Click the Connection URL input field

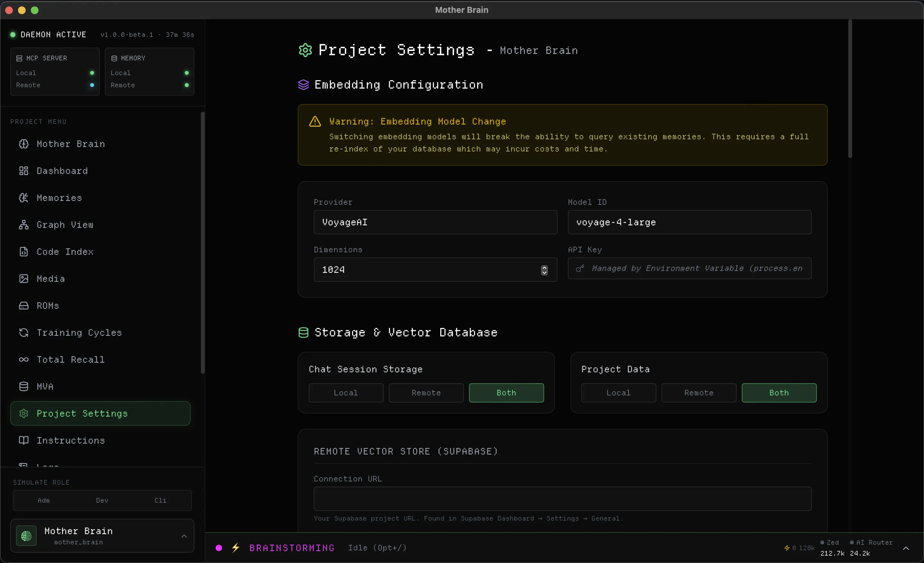pyautogui.click(x=562, y=499)
